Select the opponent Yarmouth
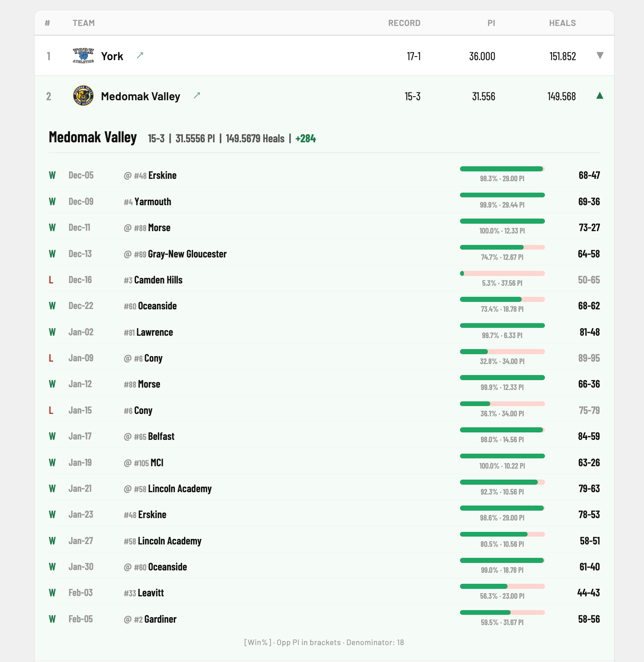Screen dimensions: 644x662 click(153, 202)
